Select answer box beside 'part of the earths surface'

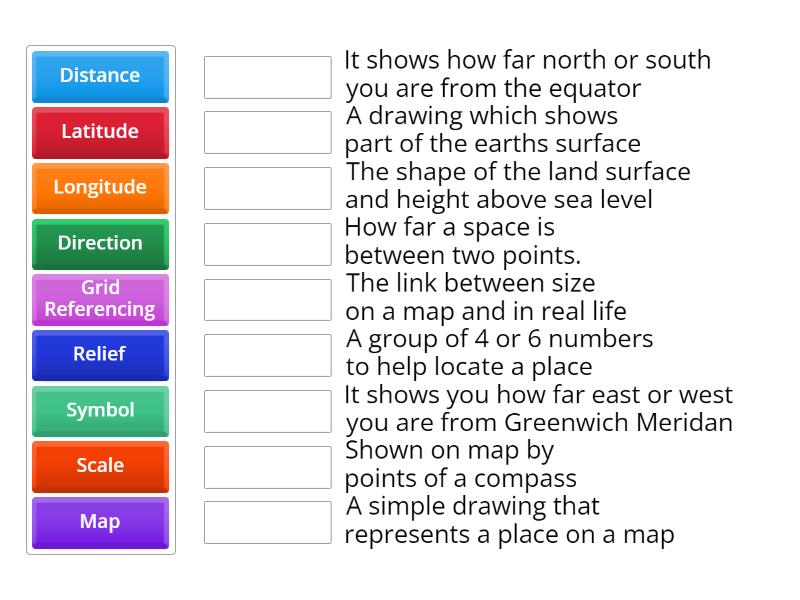pyautogui.click(x=267, y=132)
